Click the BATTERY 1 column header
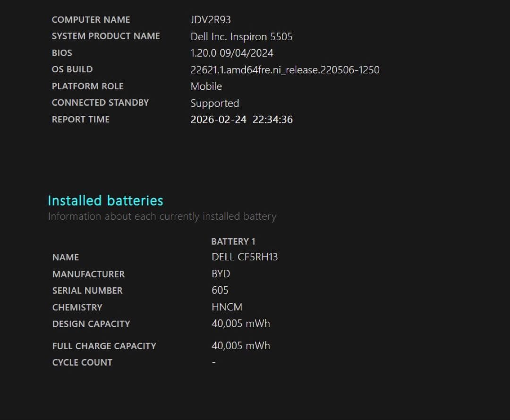This screenshot has width=510, height=420. click(x=233, y=241)
